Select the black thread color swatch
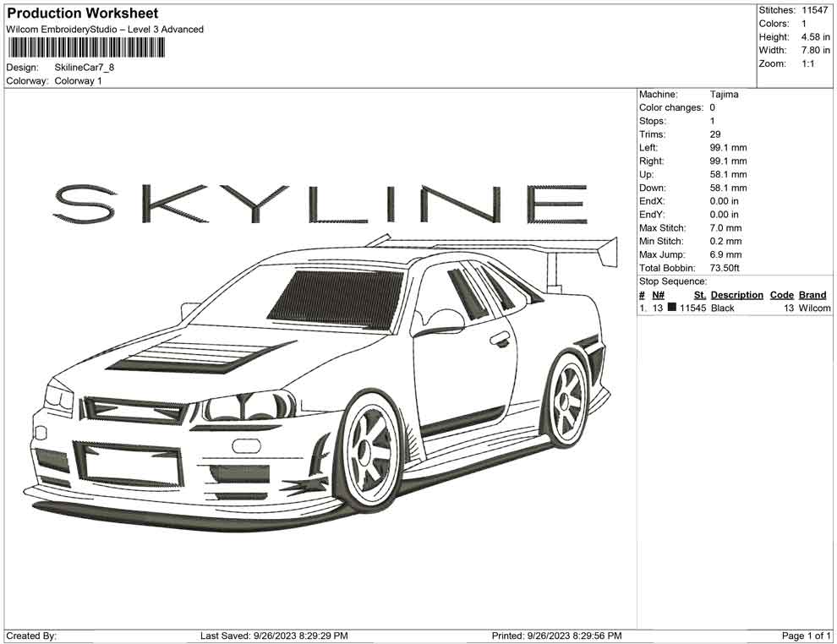This screenshot has height=644, width=837. (x=671, y=308)
